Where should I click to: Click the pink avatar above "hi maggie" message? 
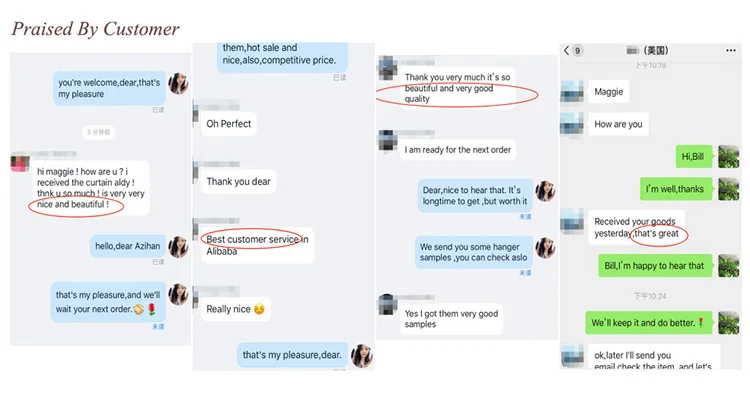coord(20,162)
